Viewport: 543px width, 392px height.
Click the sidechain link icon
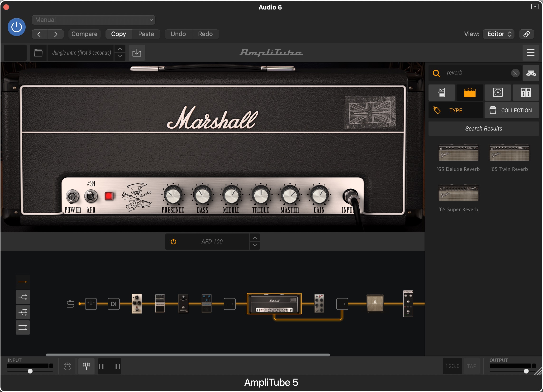coord(526,34)
